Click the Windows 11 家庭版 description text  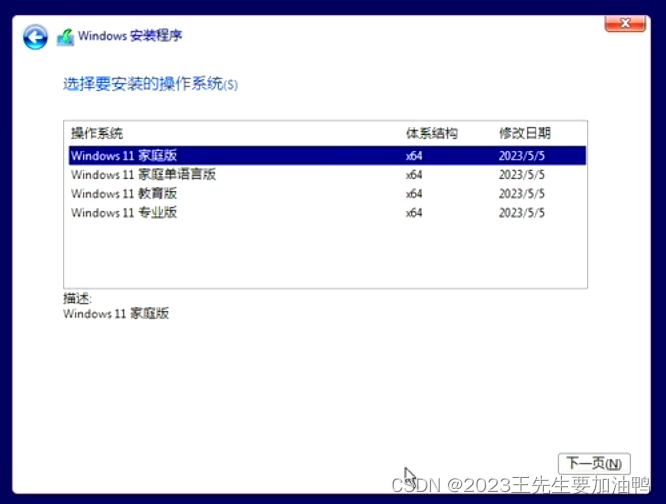(x=116, y=314)
